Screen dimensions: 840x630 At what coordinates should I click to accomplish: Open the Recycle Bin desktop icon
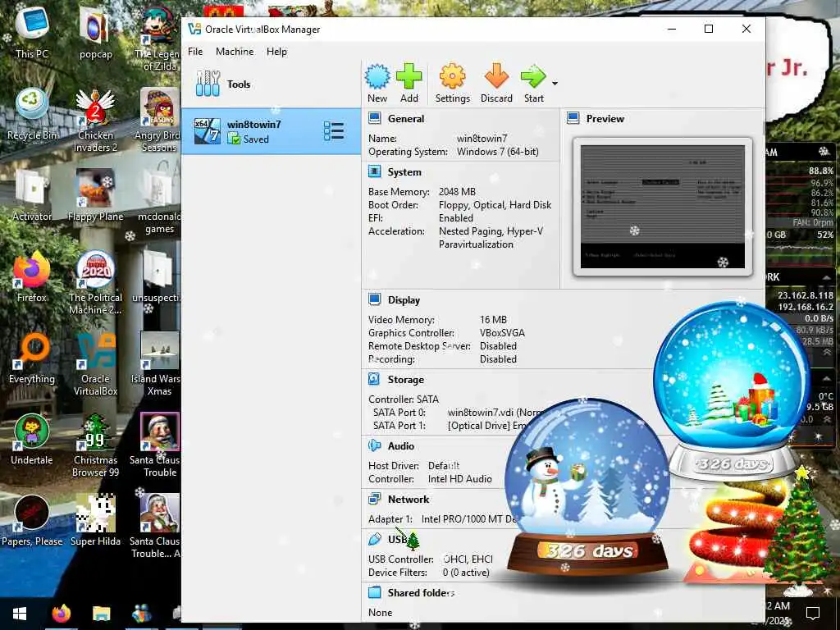click(32, 115)
